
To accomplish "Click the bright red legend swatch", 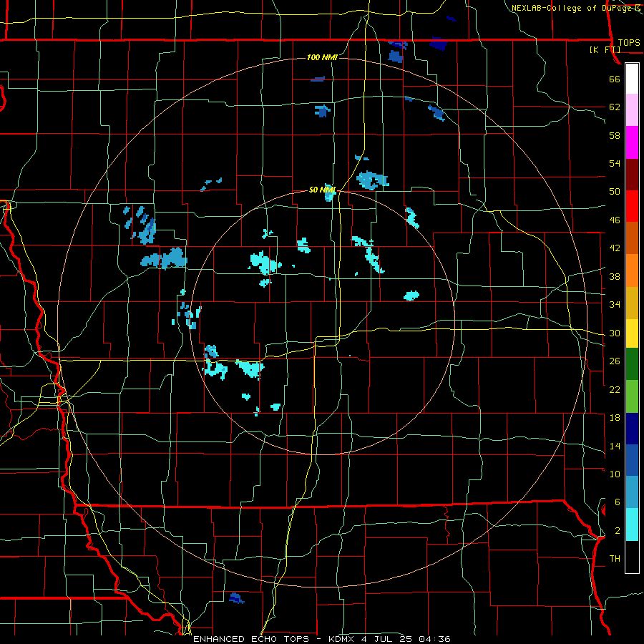I will pos(632,206).
